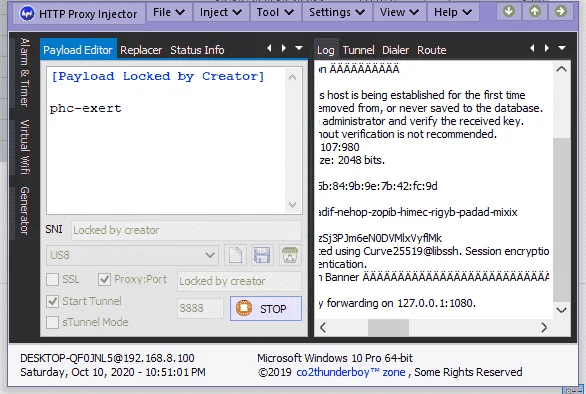The width and height of the screenshot is (586, 394).
Task: Click the 'Microsoft Windows 10 Pro 64-bit' status text
Action: tap(335, 358)
